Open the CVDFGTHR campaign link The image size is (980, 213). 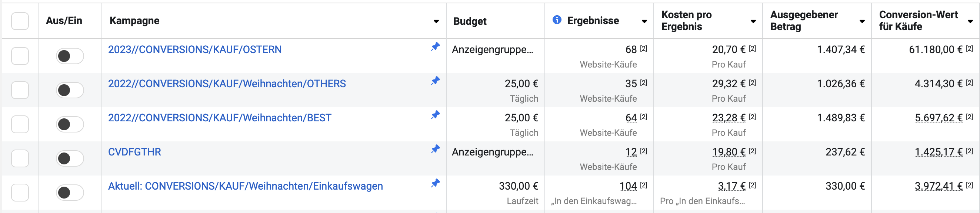pos(134,152)
